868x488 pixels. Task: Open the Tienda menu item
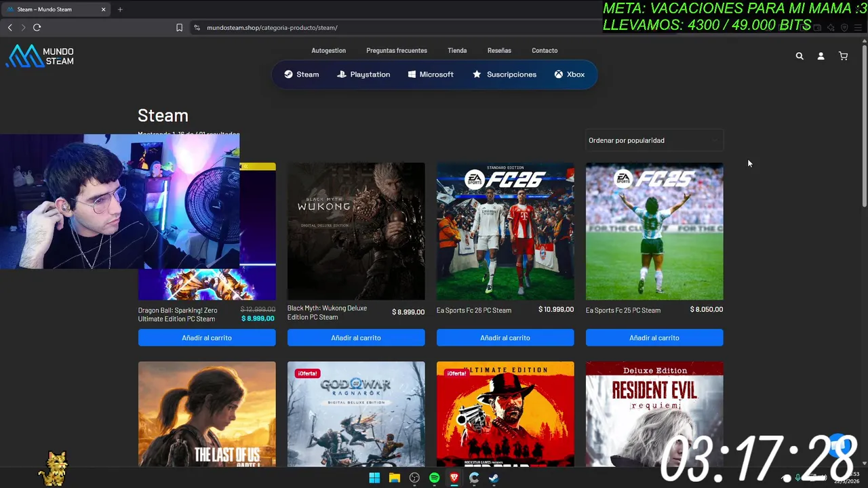tap(457, 51)
